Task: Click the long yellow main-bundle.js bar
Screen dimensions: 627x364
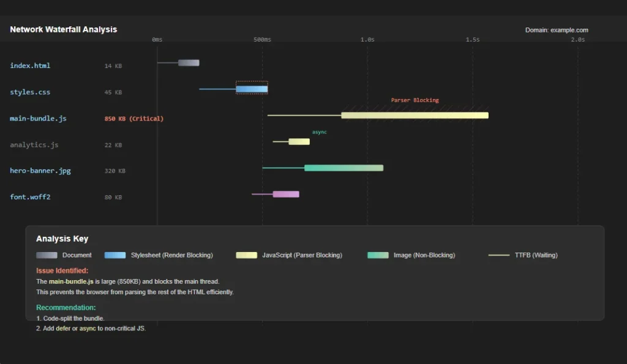Action: pyautogui.click(x=415, y=116)
